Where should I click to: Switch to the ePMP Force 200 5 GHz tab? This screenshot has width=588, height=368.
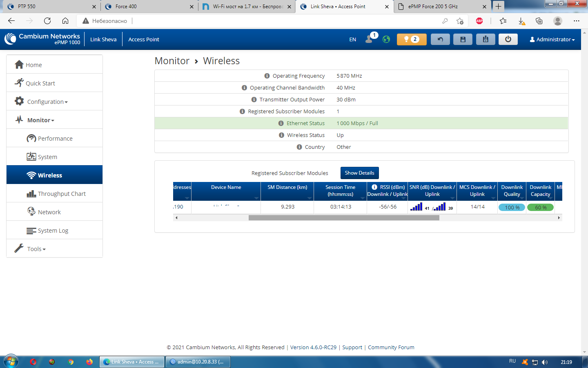pos(442,7)
